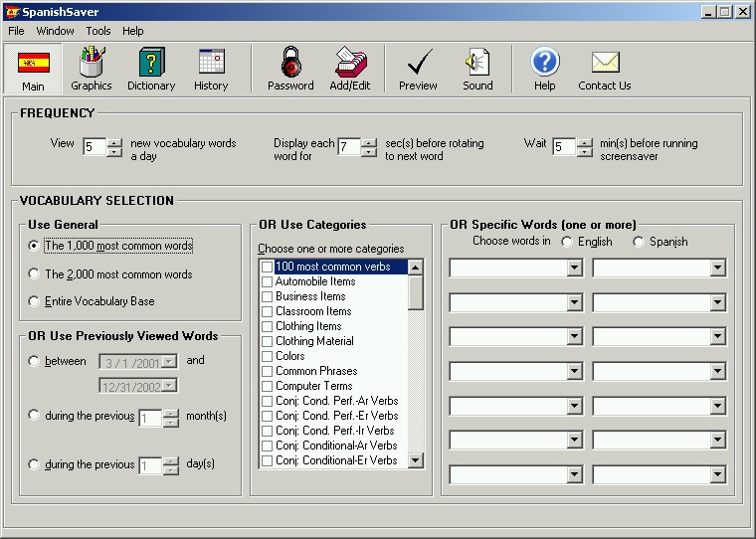Click the Wait minutes input field
The width and height of the screenshot is (756, 539).
pos(565,147)
